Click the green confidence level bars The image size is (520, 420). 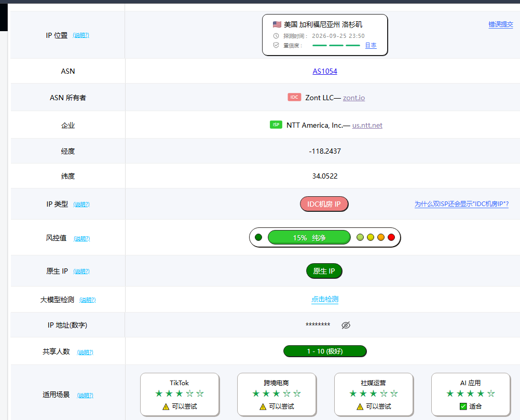pos(336,45)
